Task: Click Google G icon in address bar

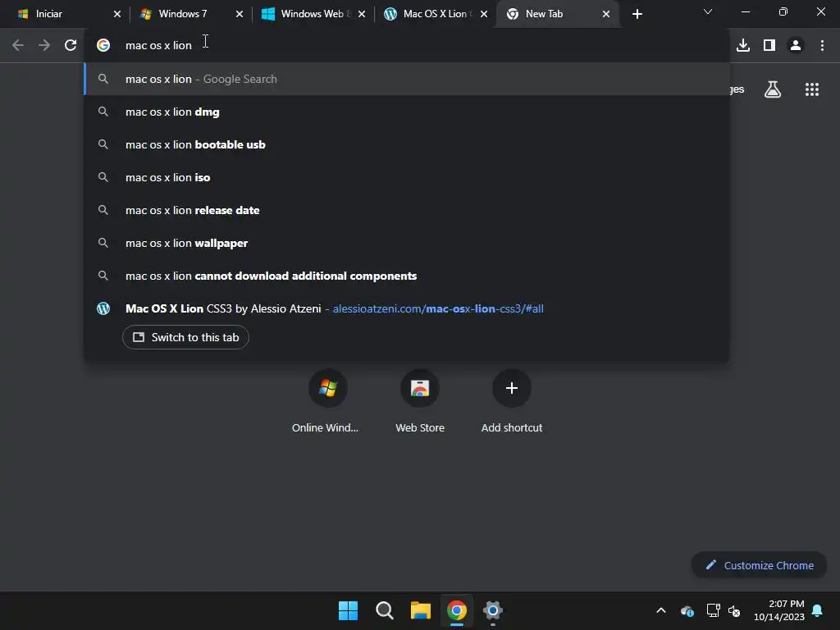Action: [x=103, y=46]
